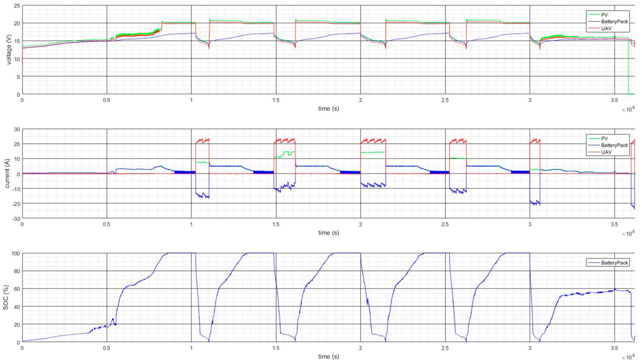
Task: Click the SOC (%) y-axis label
Action: 6,297
